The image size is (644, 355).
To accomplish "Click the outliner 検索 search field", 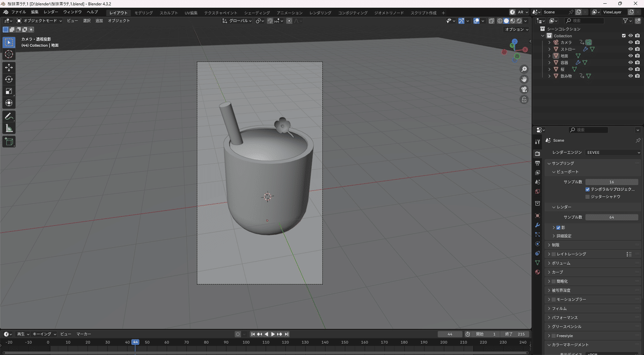I will pyautogui.click(x=586, y=21).
